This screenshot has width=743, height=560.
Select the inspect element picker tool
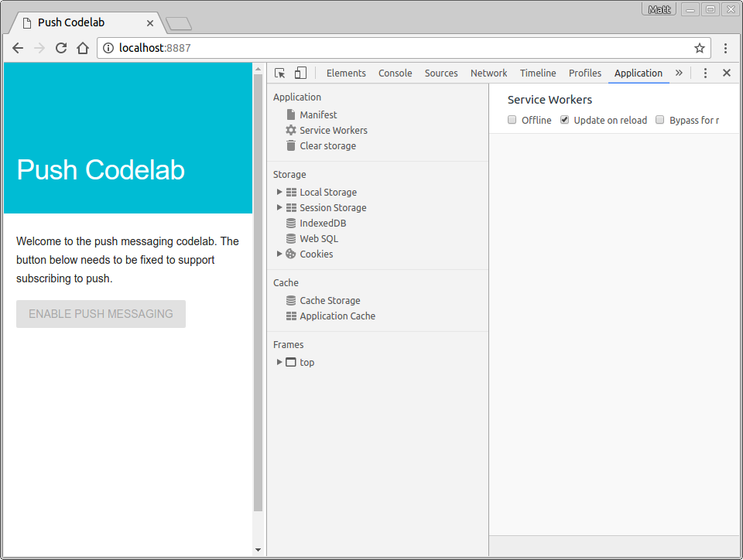point(279,72)
